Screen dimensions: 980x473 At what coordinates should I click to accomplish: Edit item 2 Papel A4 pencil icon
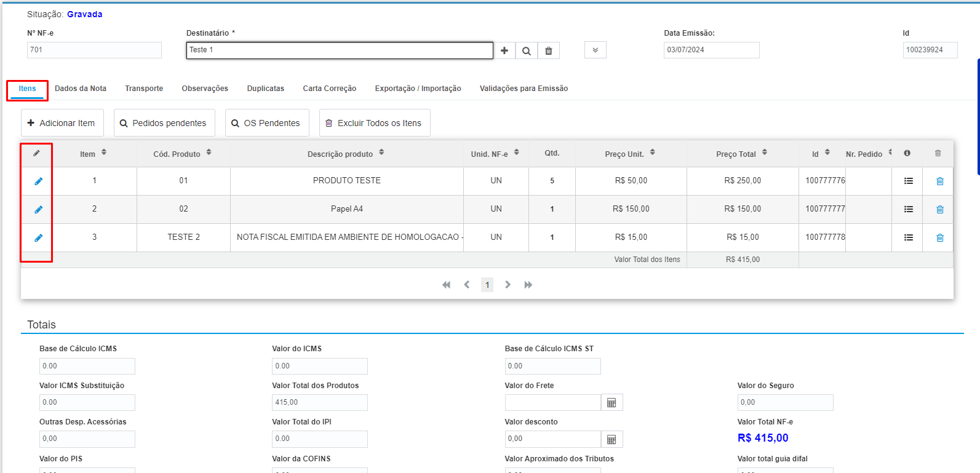(38, 209)
